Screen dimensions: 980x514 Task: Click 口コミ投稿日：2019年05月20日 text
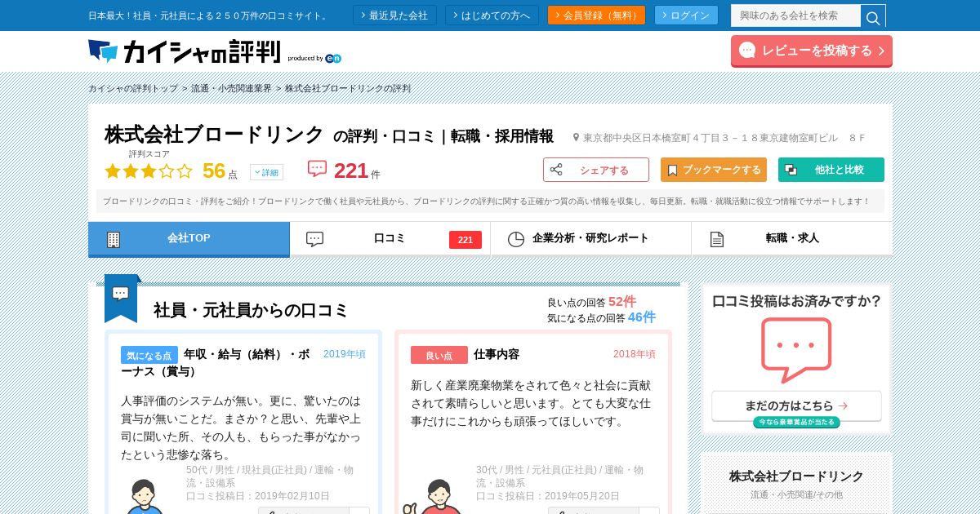click(548, 496)
